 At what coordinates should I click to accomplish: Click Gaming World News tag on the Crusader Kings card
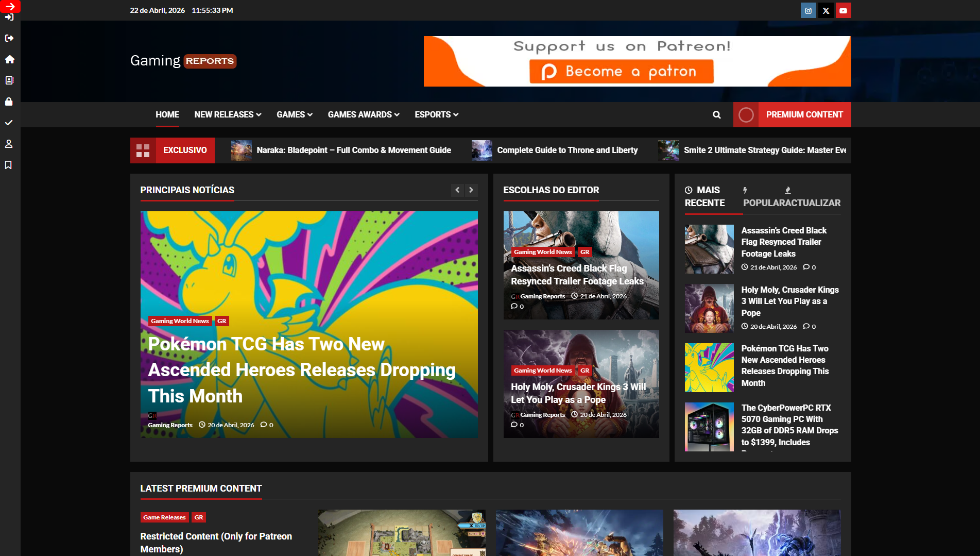pos(543,370)
